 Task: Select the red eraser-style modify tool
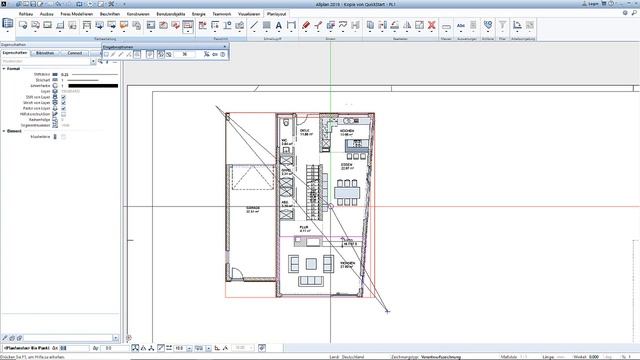tap(306, 25)
